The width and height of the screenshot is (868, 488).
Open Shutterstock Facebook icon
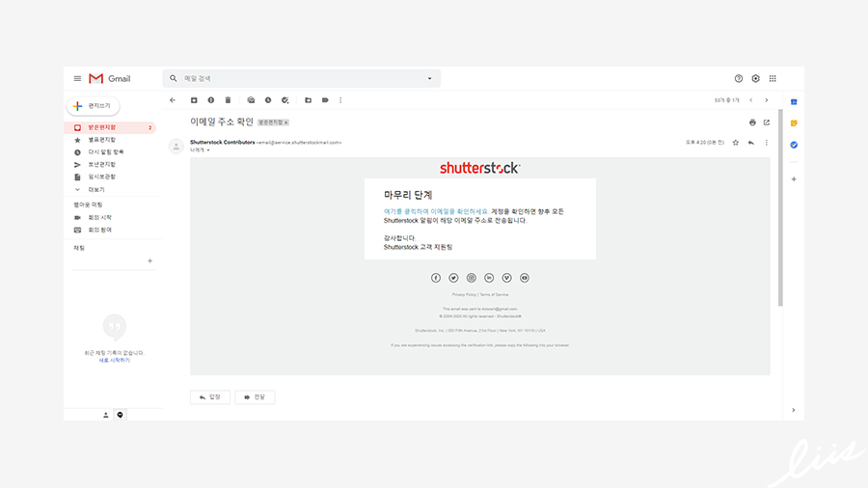(x=436, y=278)
